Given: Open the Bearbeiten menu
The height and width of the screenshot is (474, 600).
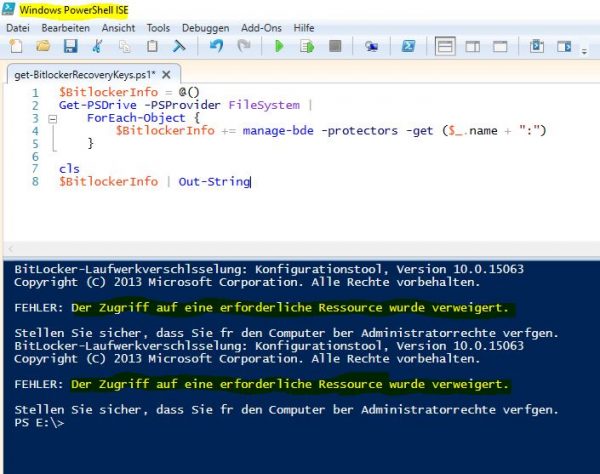Looking at the screenshot, I should tap(65, 28).
